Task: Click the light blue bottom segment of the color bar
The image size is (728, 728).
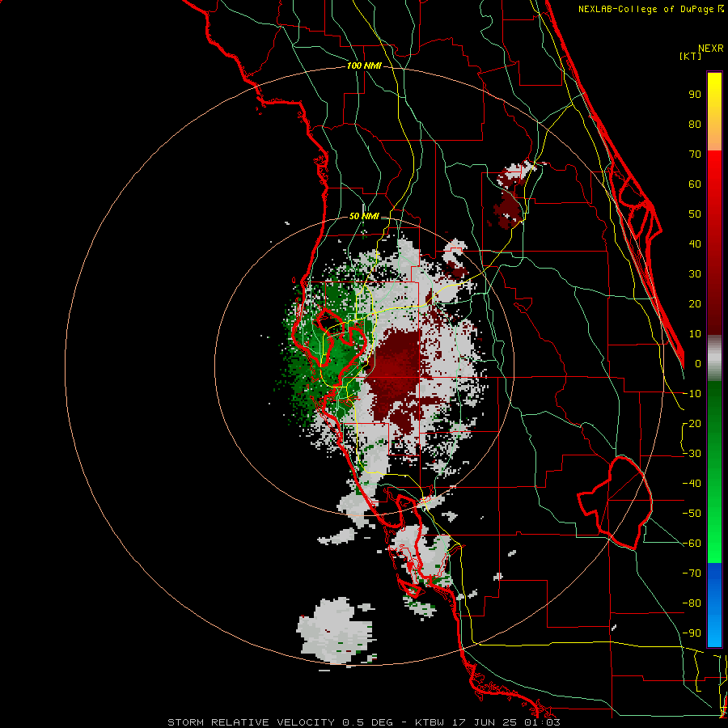Action: tap(714, 632)
